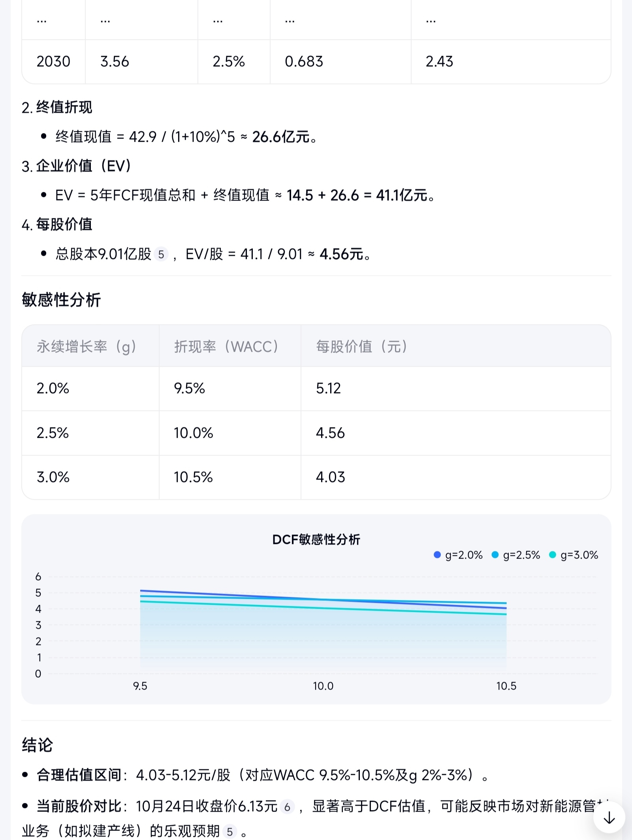Viewport: 632px width, 840px height.
Task: Tap the 10.5% WACC table cell
Action: (x=193, y=477)
